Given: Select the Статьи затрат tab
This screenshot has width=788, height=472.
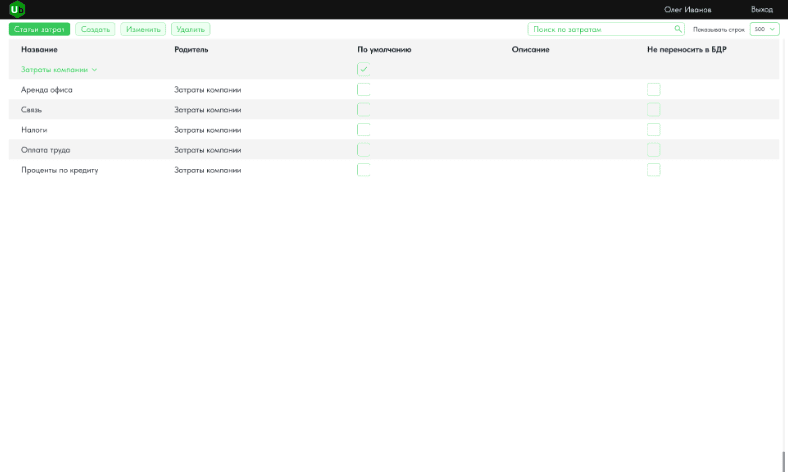Looking at the screenshot, I should [x=39, y=30].
